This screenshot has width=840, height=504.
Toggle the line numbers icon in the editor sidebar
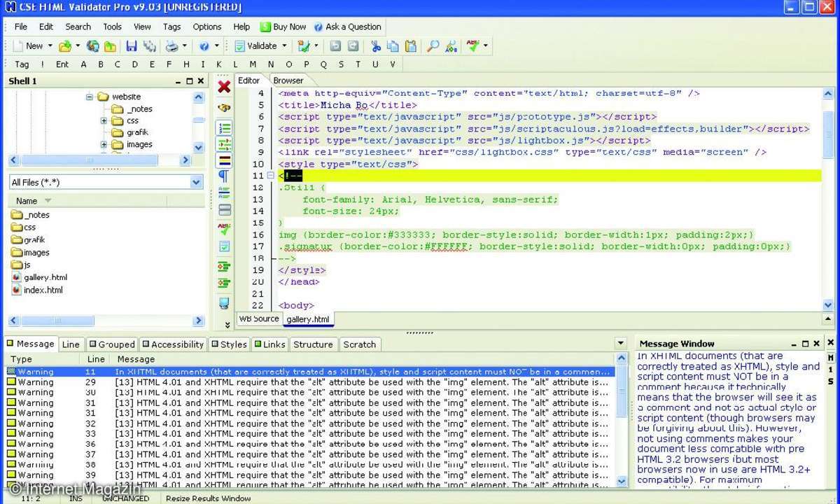point(224,129)
